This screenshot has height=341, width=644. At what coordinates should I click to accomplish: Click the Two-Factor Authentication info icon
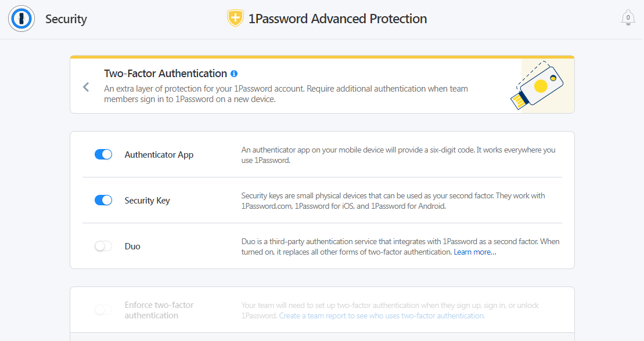(234, 74)
